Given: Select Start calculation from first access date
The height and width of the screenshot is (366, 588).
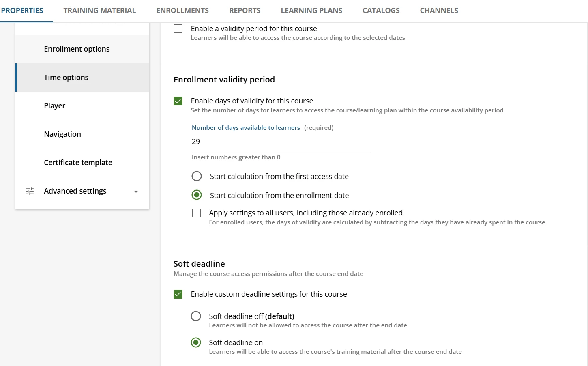Looking at the screenshot, I should point(197,176).
